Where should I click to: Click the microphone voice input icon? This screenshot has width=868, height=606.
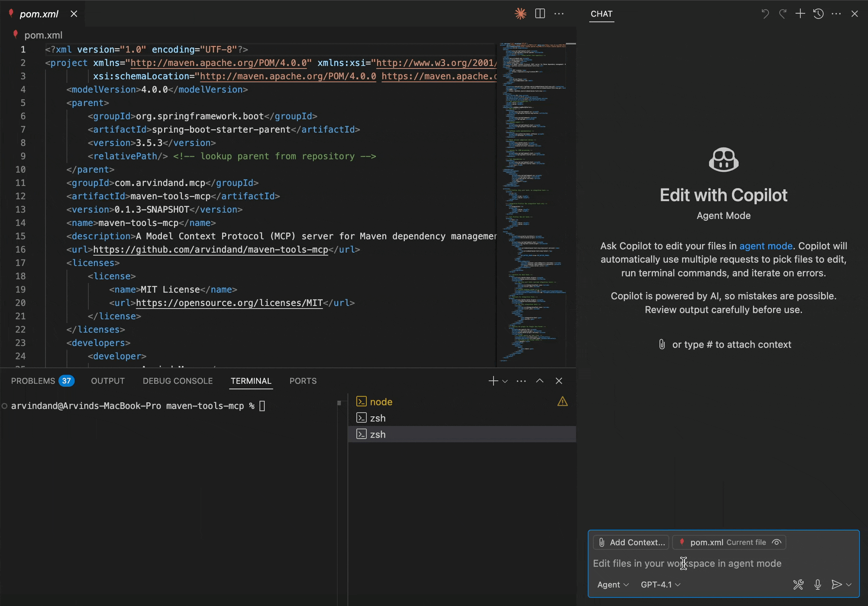(817, 585)
